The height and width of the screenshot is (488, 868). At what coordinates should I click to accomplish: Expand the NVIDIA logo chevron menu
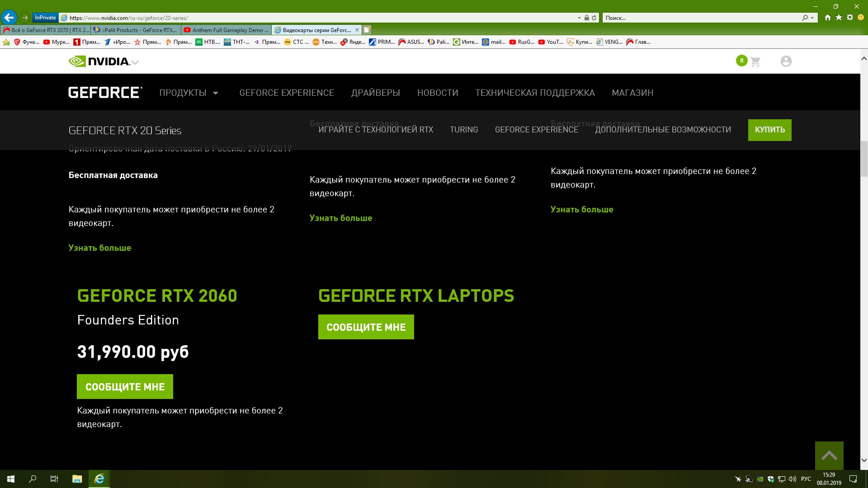[x=135, y=62]
